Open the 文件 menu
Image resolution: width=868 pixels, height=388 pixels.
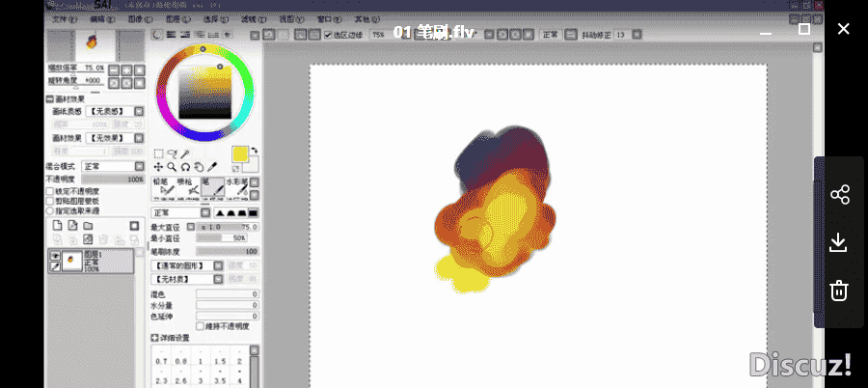click(x=67, y=19)
